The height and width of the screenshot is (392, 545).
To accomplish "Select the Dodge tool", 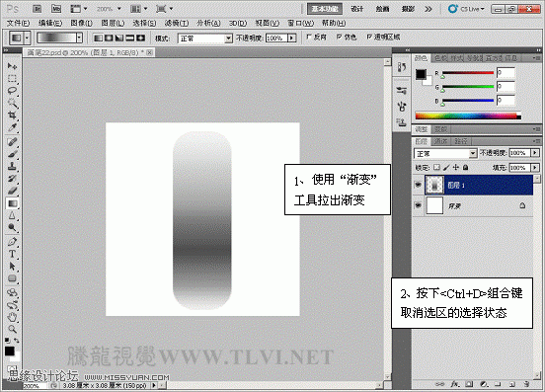I will (12, 228).
